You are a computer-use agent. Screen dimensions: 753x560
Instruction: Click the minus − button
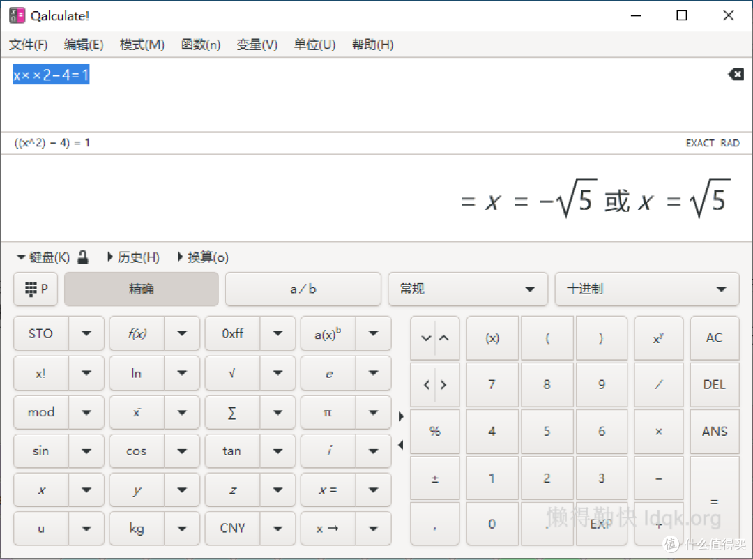[658, 478]
